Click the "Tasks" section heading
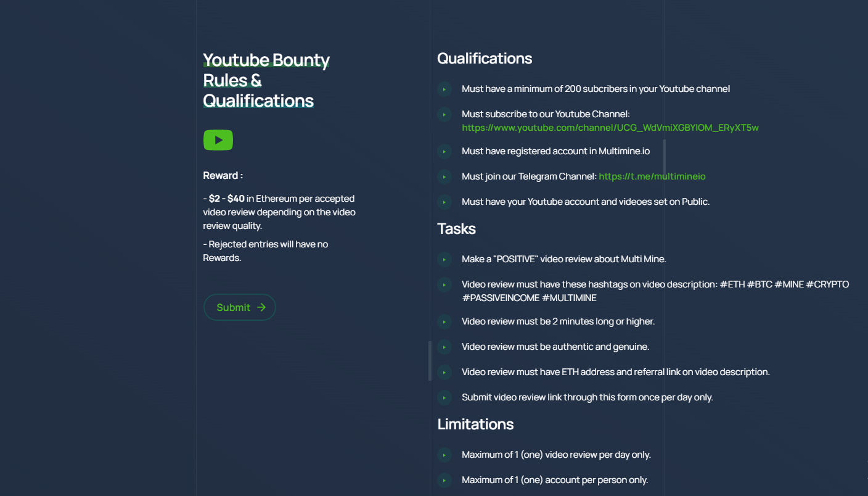Viewport: 868px width, 496px height. click(x=457, y=229)
